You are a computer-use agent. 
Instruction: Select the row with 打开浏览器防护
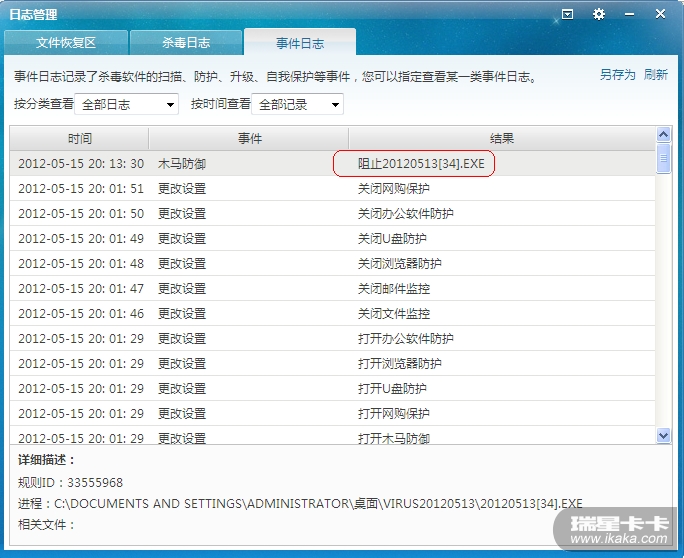pyautogui.click(x=332, y=363)
